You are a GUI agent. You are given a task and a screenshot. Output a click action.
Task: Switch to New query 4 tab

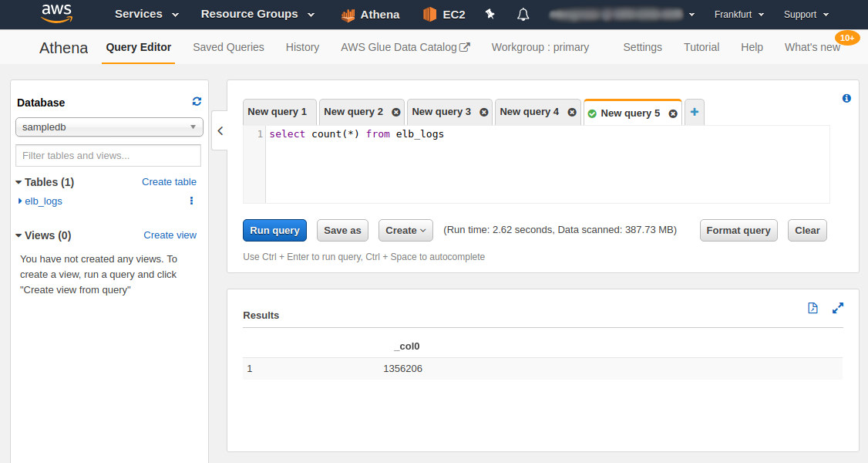530,112
